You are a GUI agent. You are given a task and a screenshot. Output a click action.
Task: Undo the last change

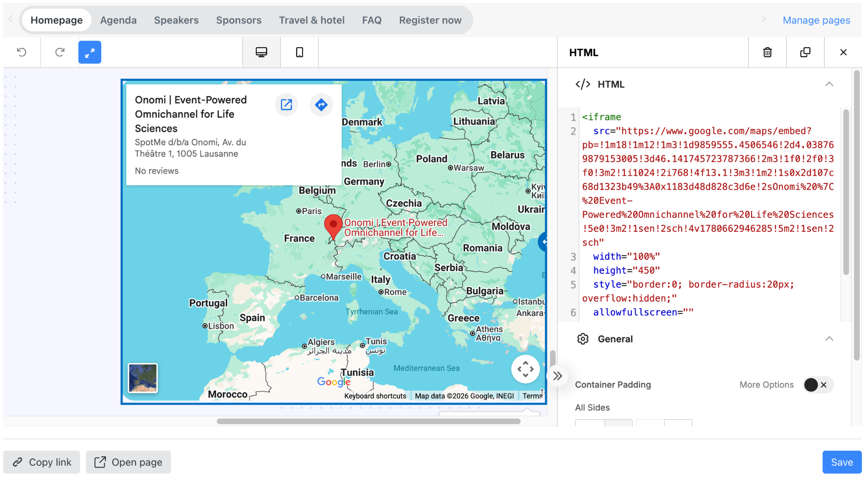[x=22, y=52]
